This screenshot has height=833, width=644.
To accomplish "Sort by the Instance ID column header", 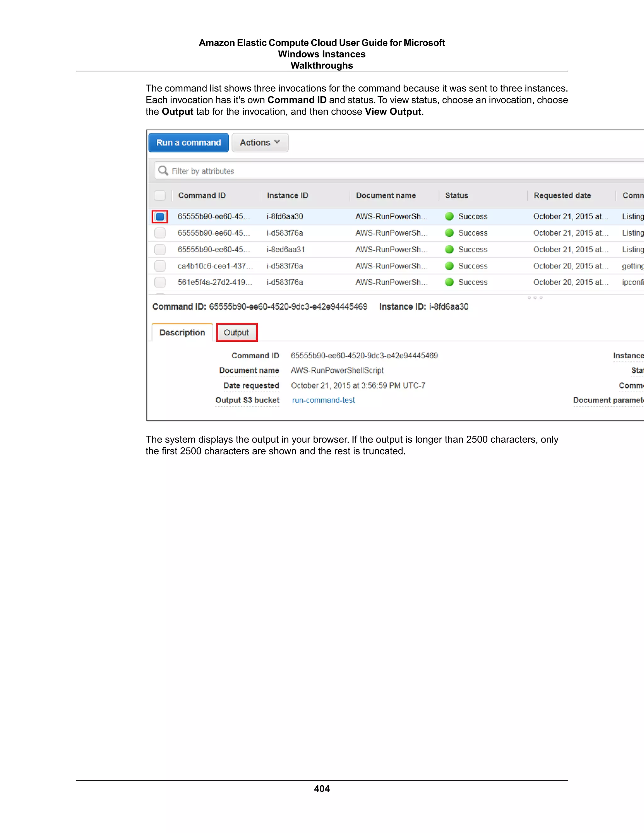I will 287,195.
